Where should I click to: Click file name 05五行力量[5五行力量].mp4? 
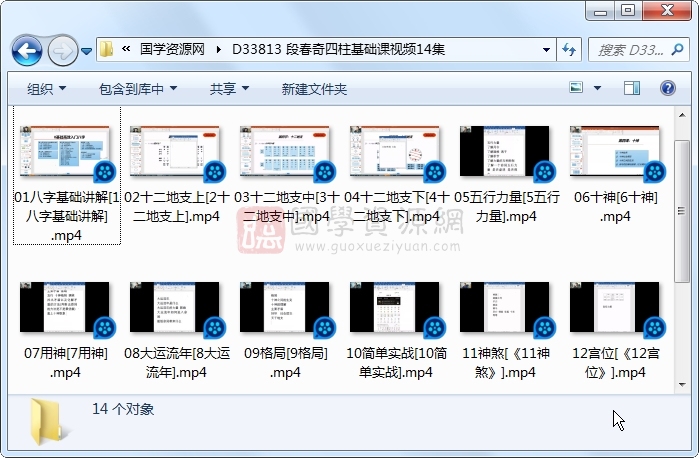point(506,206)
